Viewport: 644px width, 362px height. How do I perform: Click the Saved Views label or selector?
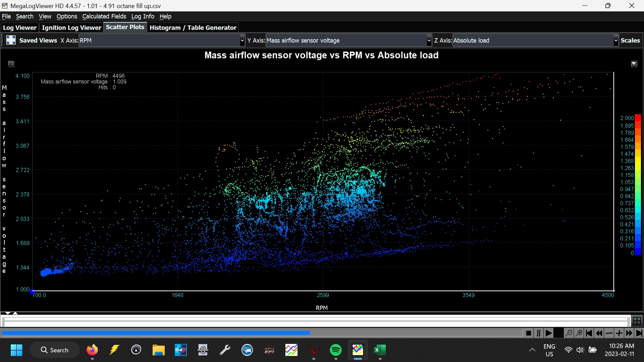[38, 40]
